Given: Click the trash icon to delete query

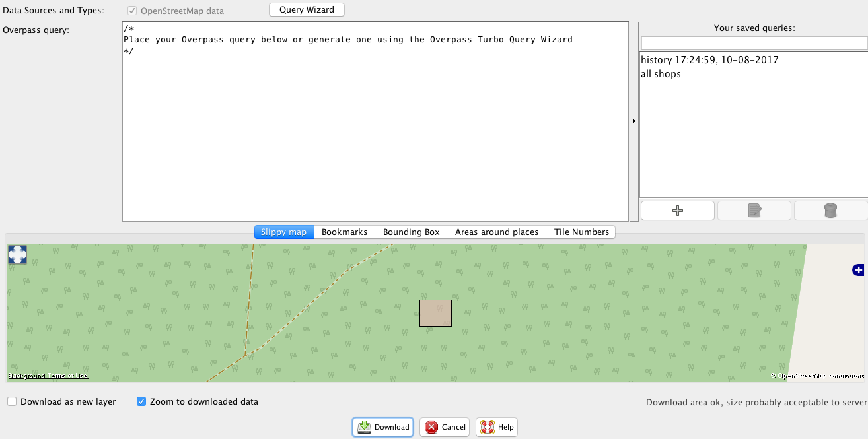Looking at the screenshot, I should point(830,211).
